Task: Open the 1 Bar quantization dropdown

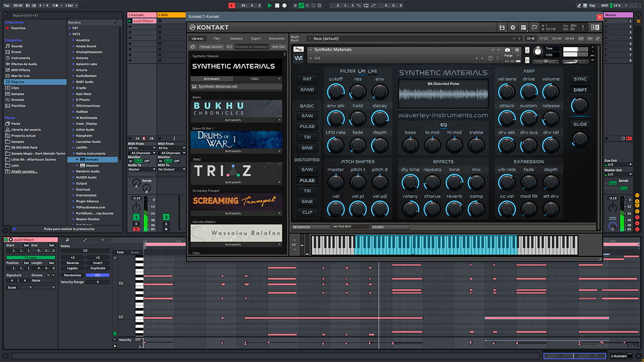Action: pyautogui.click(x=72, y=5)
